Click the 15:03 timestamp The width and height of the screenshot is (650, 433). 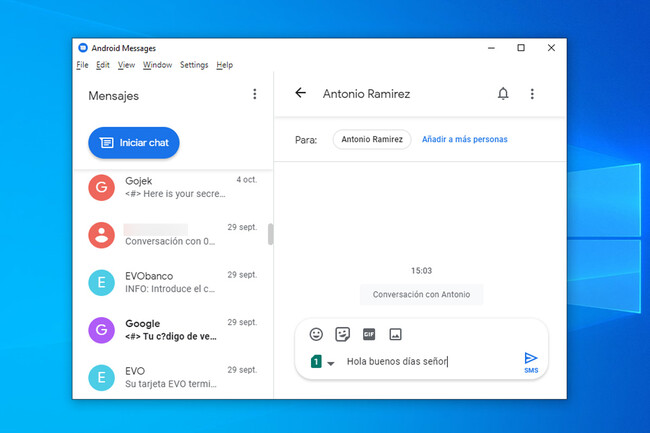pyautogui.click(x=421, y=271)
